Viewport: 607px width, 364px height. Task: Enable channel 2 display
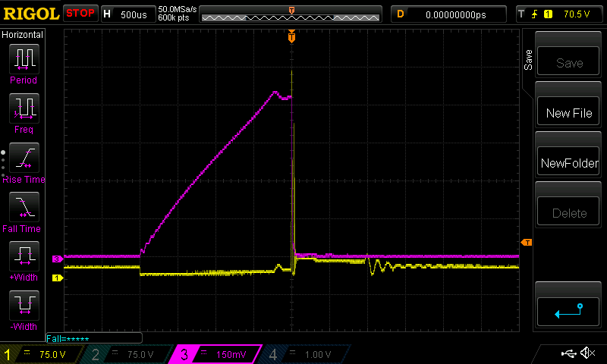pyautogui.click(x=127, y=354)
